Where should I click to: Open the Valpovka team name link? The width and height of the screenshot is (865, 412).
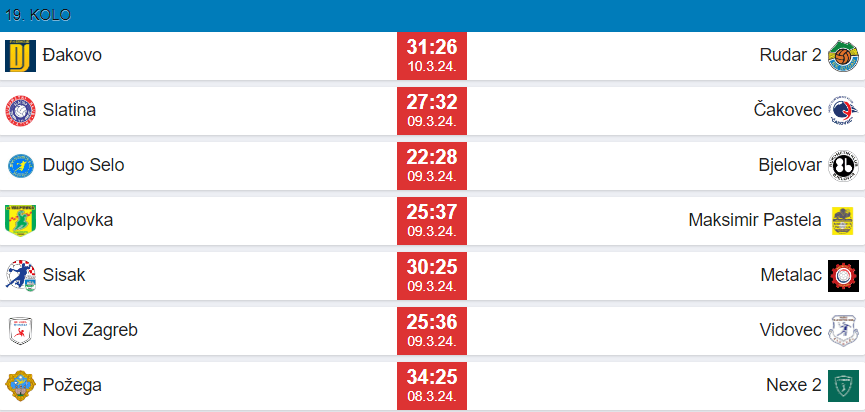(78, 220)
